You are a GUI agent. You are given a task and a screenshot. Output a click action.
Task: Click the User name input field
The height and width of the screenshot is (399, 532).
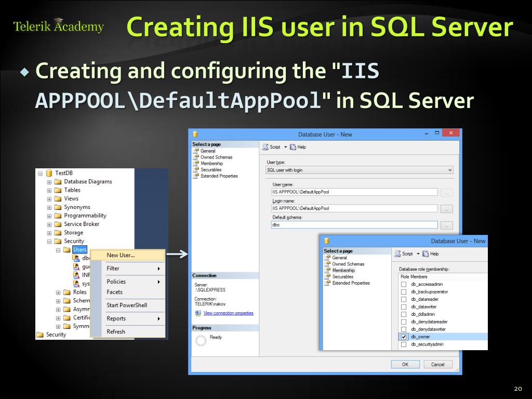tap(354, 192)
